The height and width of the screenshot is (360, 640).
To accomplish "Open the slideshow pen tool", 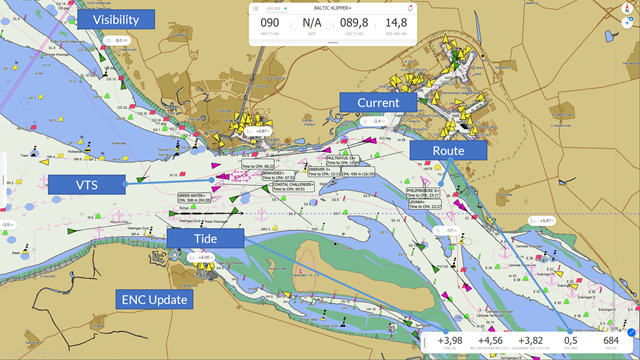I will pyautogui.click(x=32, y=353).
